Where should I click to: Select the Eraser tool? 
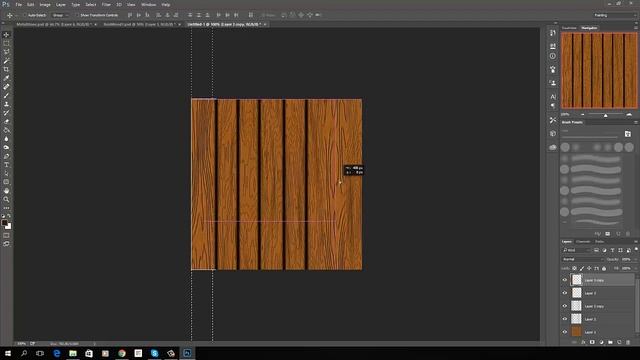tap(6, 122)
